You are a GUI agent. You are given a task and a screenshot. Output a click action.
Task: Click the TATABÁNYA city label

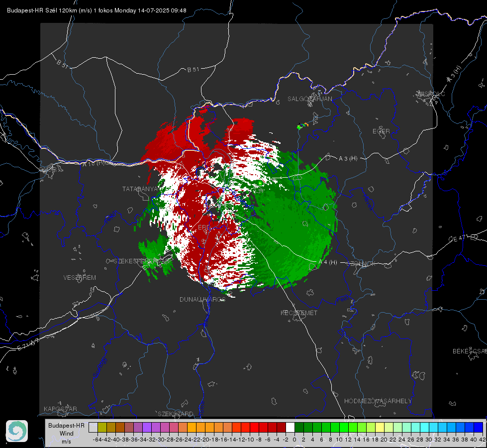[140, 189]
